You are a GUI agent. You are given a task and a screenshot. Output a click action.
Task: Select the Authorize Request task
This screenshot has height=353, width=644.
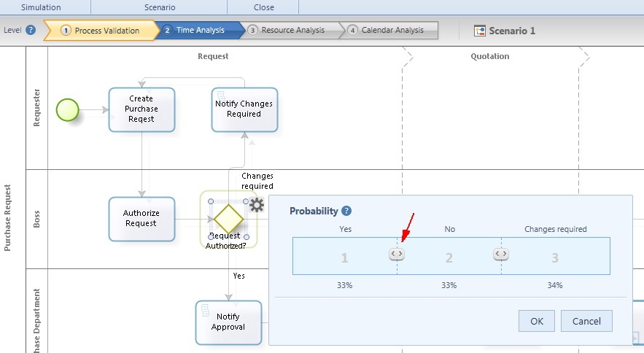pyautogui.click(x=141, y=219)
